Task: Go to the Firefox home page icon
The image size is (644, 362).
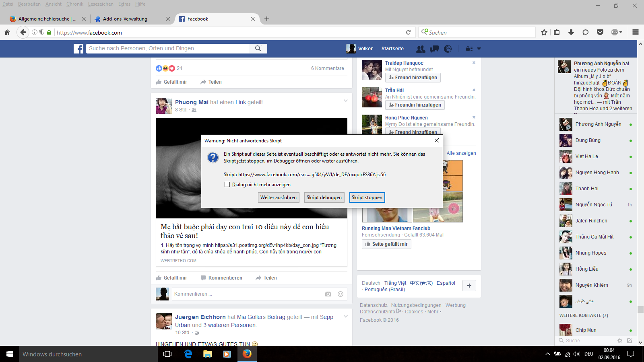Action: point(7,33)
